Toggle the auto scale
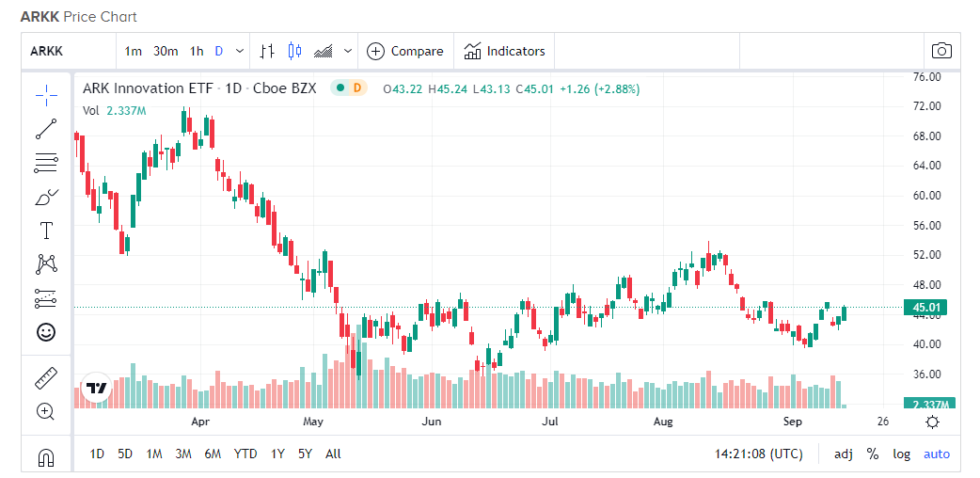Viewport: 980px width, 478px height. 936,454
